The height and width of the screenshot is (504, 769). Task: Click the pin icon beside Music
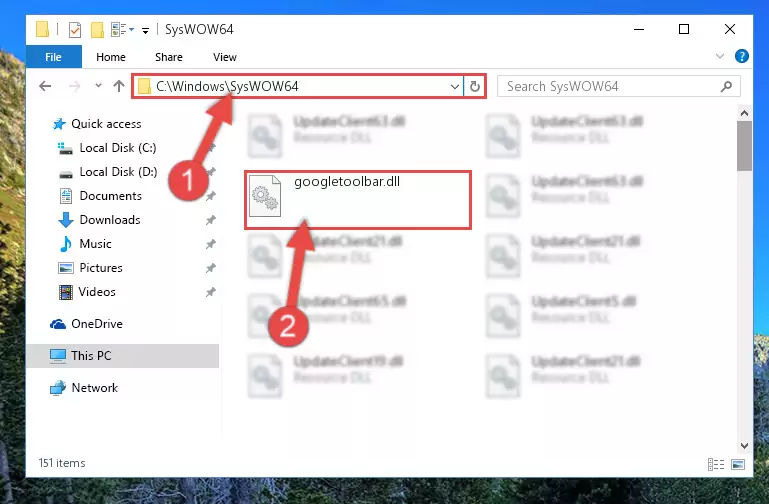pos(210,244)
